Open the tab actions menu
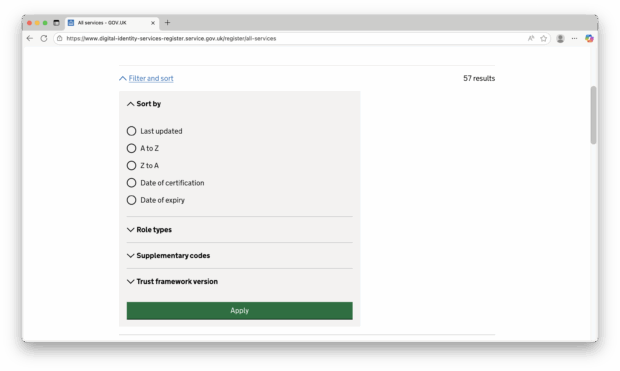Image resolution: width=620 pixels, height=371 pixels. click(57, 23)
